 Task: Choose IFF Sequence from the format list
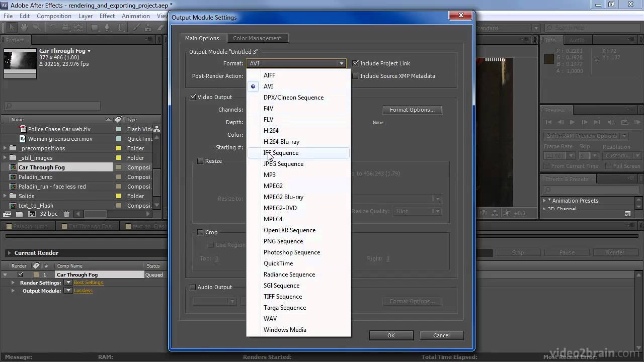pyautogui.click(x=298, y=153)
